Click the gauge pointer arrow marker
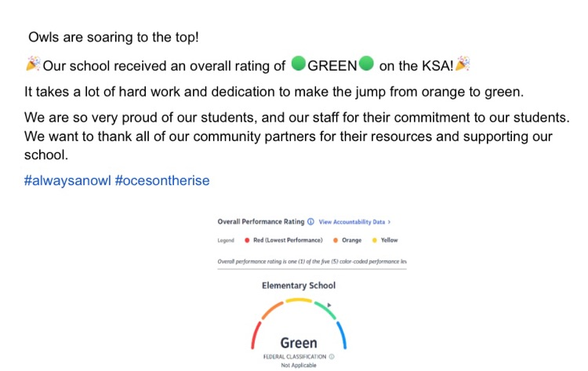Image resolution: width=588 pixels, height=371 pixels. 330,305
